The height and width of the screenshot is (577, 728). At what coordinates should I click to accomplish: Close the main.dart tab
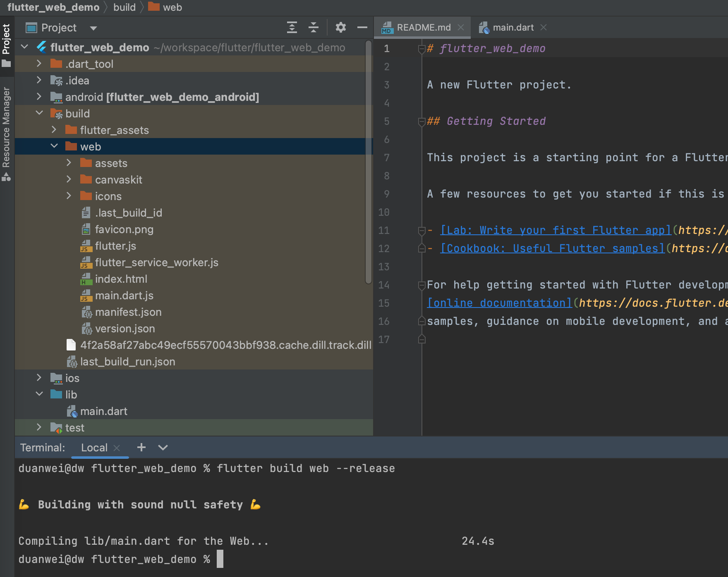544,27
